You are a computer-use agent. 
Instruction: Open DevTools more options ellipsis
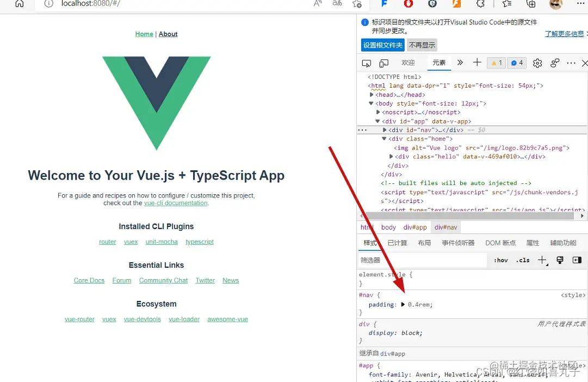(x=571, y=63)
